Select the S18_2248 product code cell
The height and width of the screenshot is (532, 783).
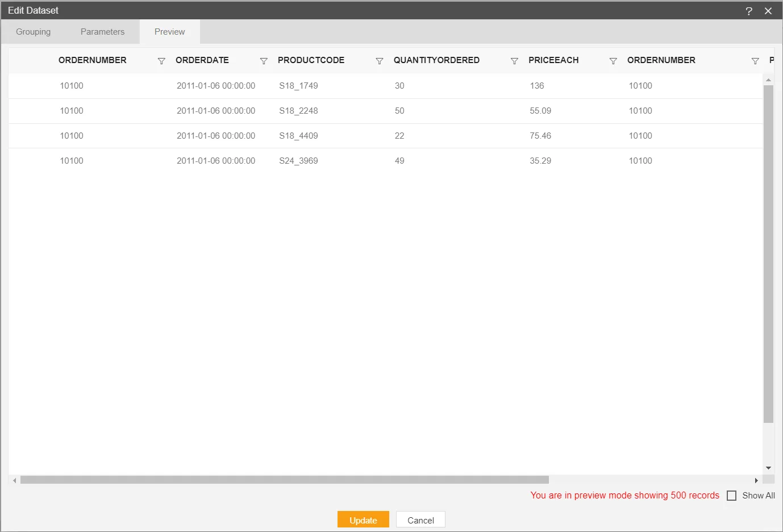click(x=298, y=111)
